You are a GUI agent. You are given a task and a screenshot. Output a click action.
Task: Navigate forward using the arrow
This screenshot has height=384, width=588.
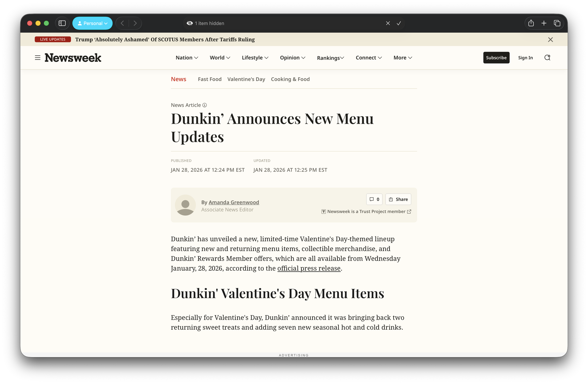[x=135, y=23]
